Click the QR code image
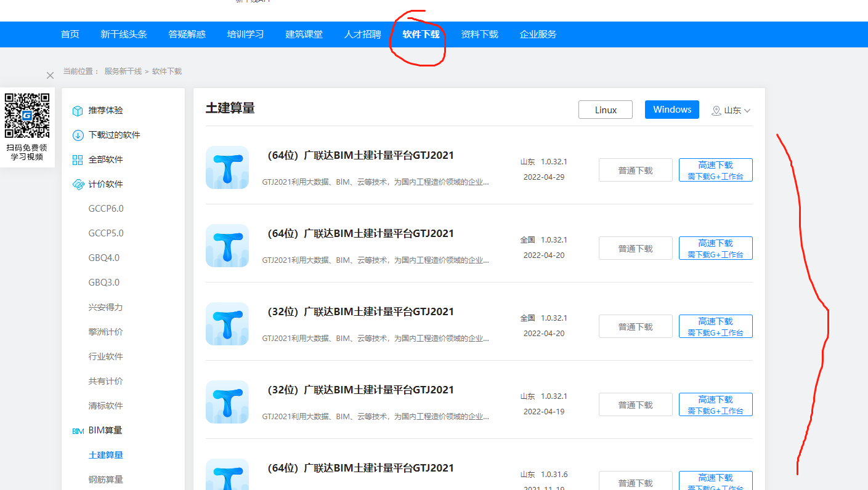Image resolution: width=868 pixels, height=490 pixels. tap(27, 115)
